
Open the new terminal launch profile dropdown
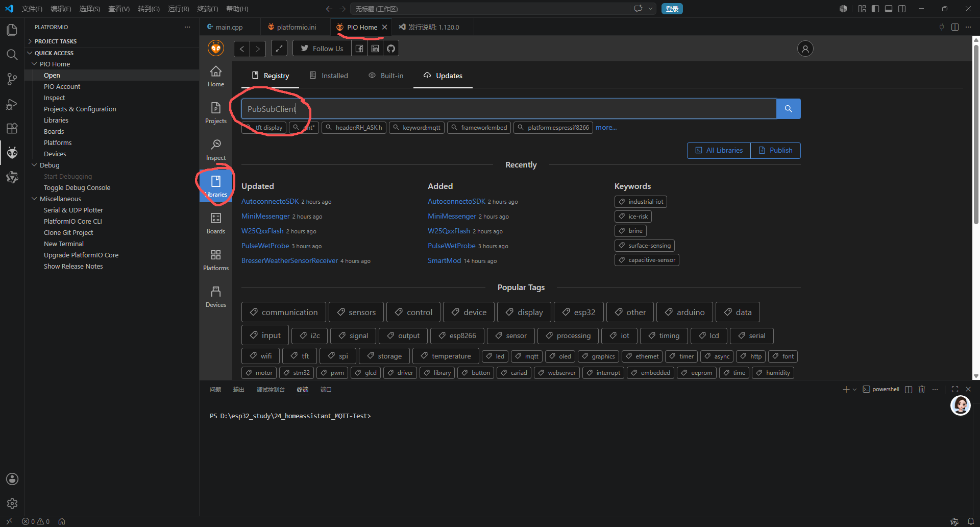tap(855, 389)
